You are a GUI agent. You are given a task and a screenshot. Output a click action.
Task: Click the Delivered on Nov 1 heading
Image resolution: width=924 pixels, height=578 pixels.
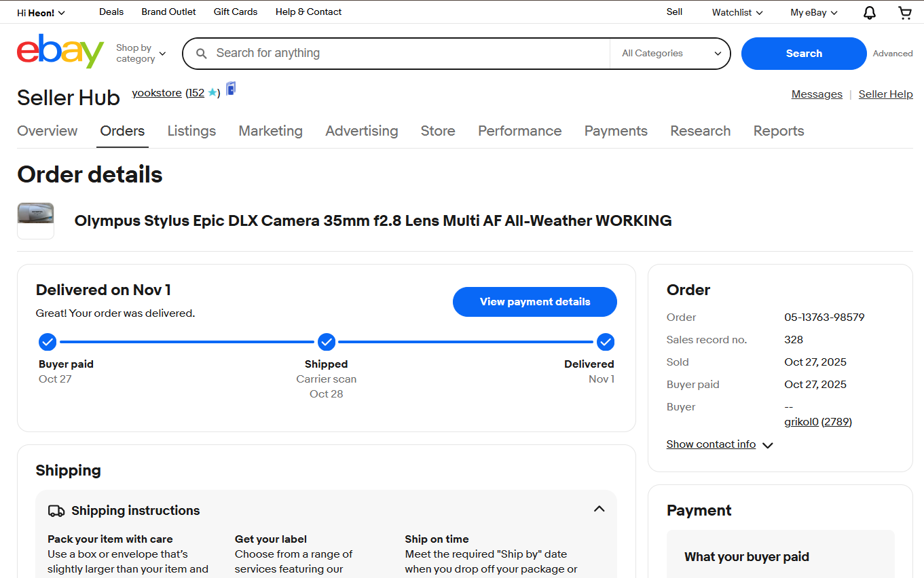click(x=103, y=290)
